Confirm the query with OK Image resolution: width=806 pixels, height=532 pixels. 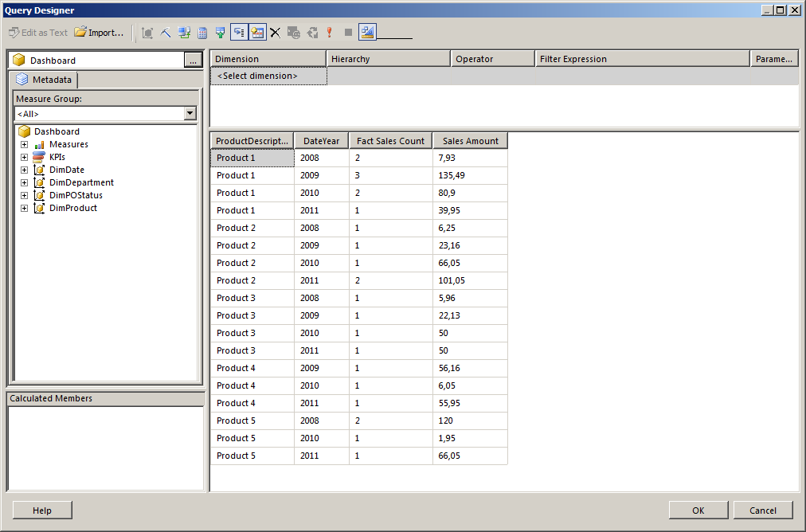[x=698, y=510]
